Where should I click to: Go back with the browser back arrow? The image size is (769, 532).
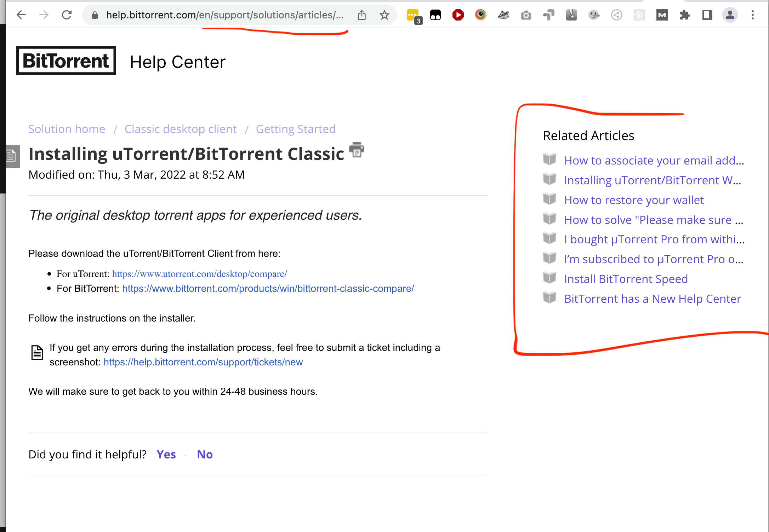(21, 15)
